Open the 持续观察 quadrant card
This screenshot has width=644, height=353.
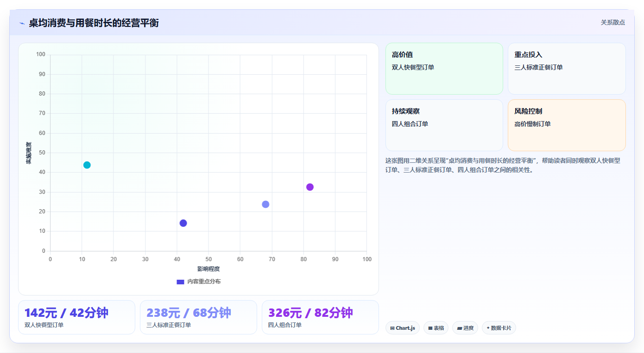click(444, 125)
